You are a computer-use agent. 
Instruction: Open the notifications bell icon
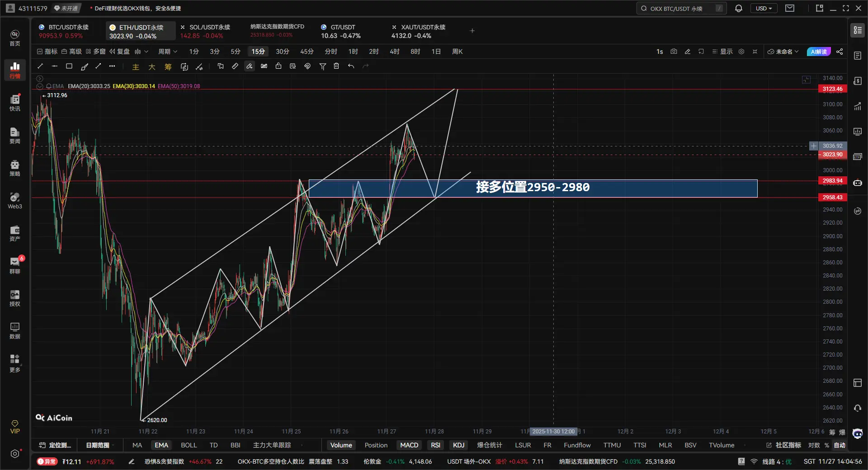(739, 9)
